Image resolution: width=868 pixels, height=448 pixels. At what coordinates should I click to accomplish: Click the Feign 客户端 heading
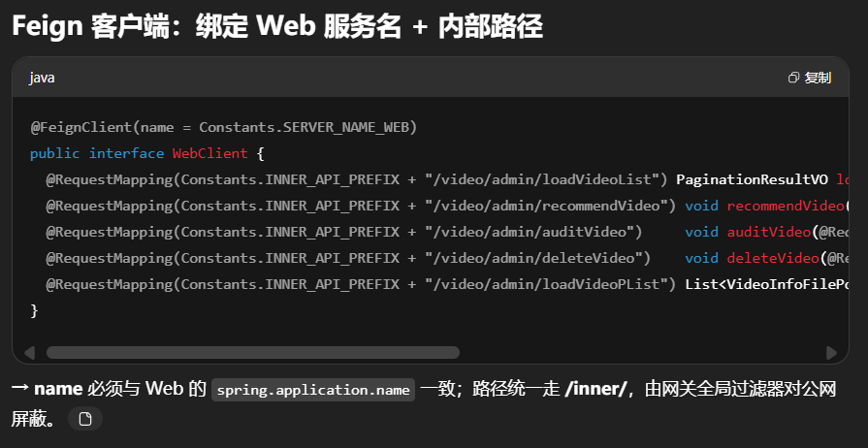[277, 27]
